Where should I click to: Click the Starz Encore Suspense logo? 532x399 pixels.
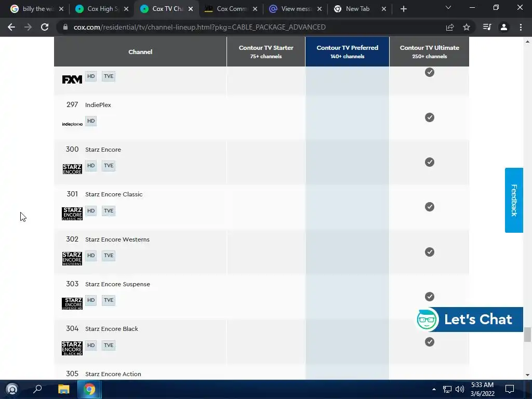pos(72,303)
